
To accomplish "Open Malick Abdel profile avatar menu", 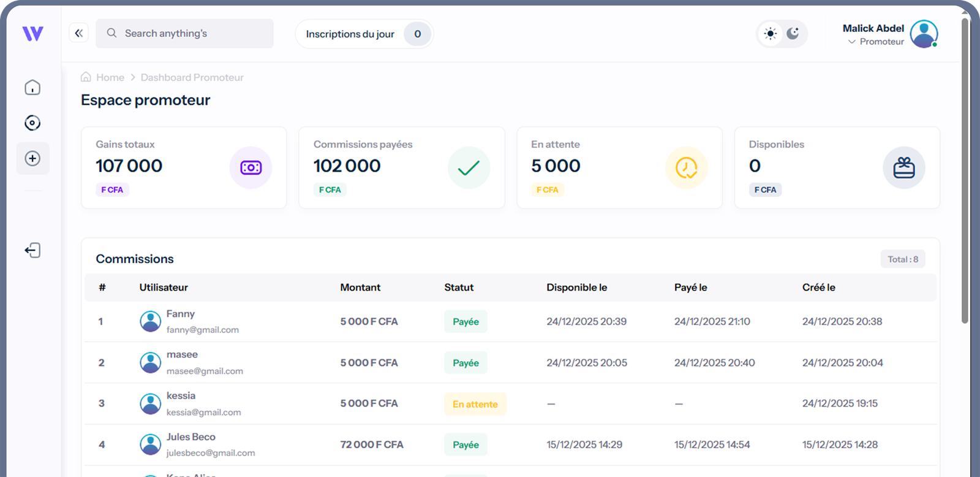I will pos(924,34).
